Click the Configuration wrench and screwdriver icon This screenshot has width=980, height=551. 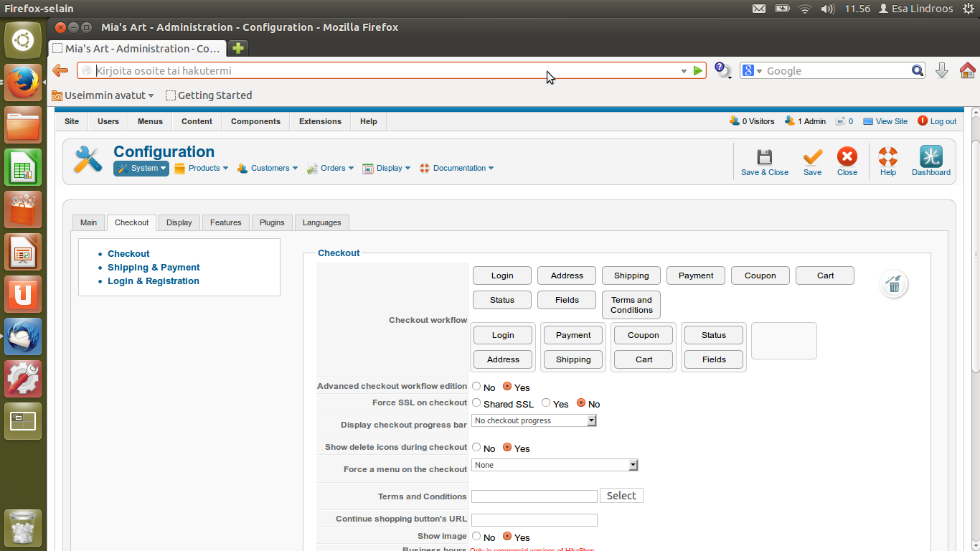tap(88, 159)
